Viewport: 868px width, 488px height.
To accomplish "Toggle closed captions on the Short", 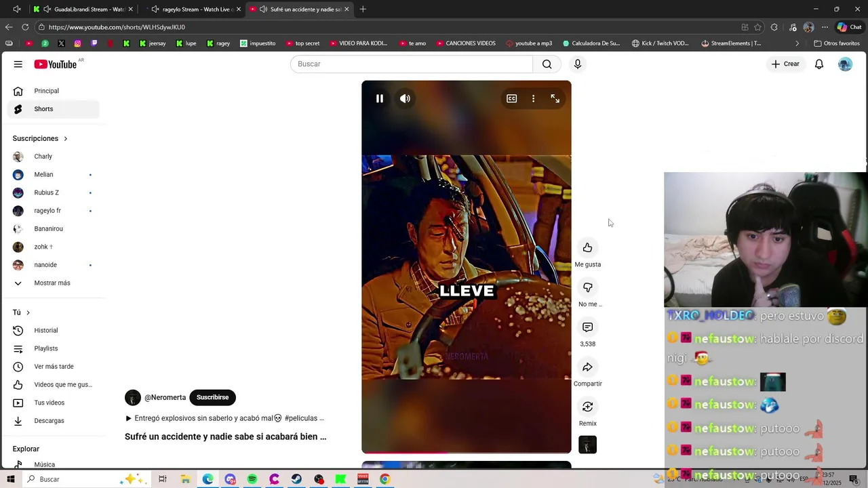I will pos(512,98).
